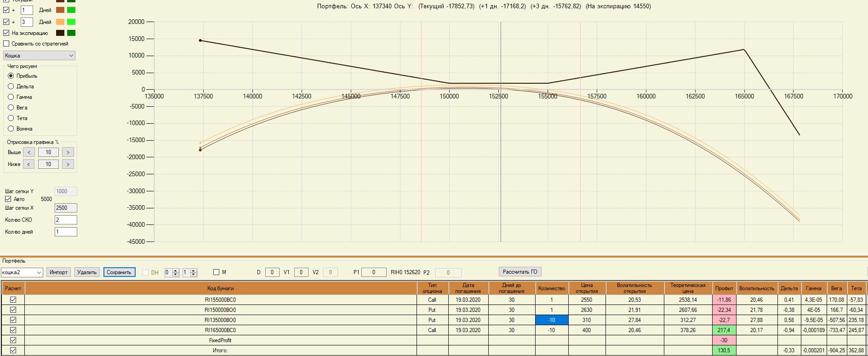
Task: Click the first DH spinner showing 0
Action: (x=171, y=272)
